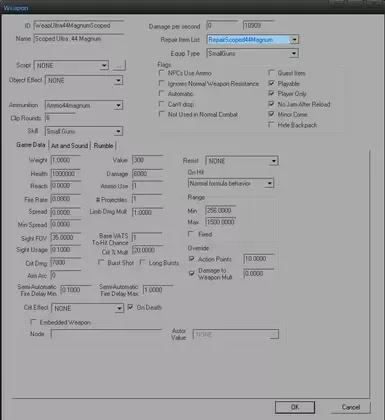Click the Limb Dmg Mult field
385x420 pixels.
tap(147, 212)
